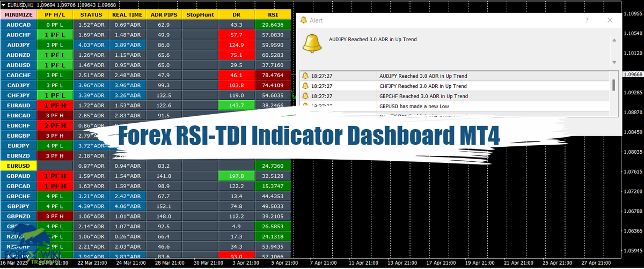This screenshot has height=269, width=644.
Task: Open the GBPJPY symbol button
Action: 18,206
